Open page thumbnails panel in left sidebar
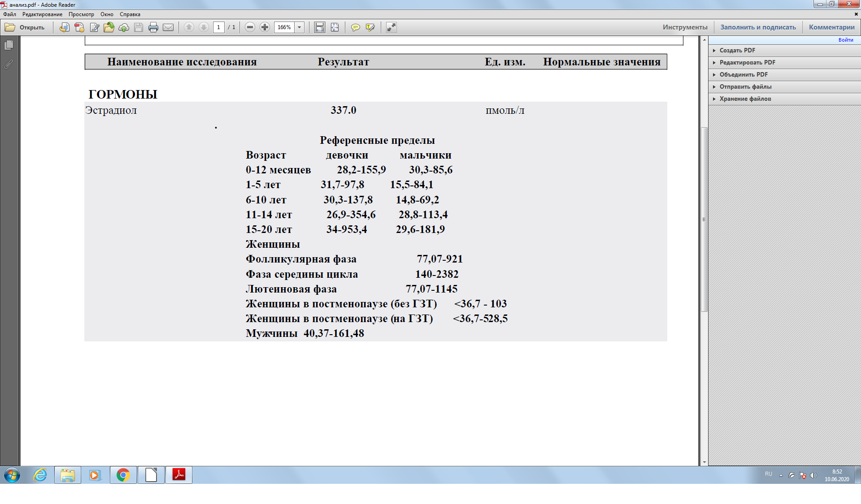861x504 pixels. point(9,45)
